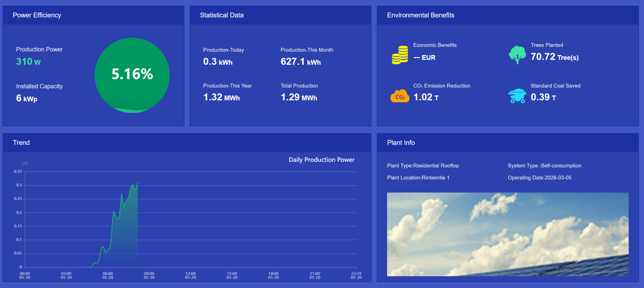The width and height of the screenshot is (644, 288).
Task: Click the orange CO2 cloud icon
Action: point(400,96)
